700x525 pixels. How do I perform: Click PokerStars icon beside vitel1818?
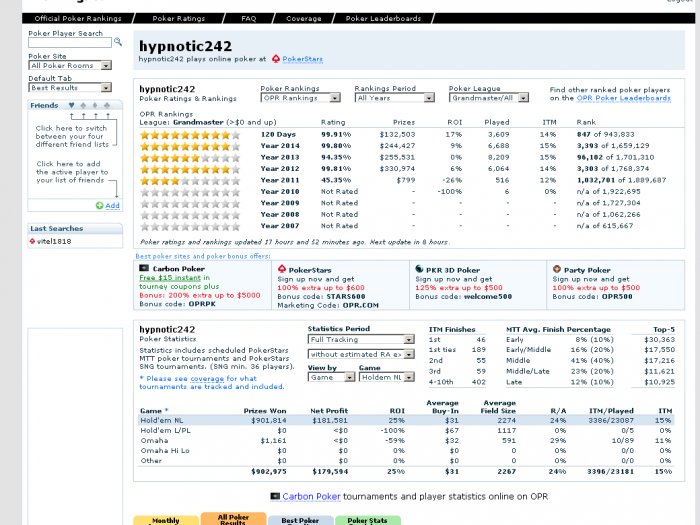32,241
